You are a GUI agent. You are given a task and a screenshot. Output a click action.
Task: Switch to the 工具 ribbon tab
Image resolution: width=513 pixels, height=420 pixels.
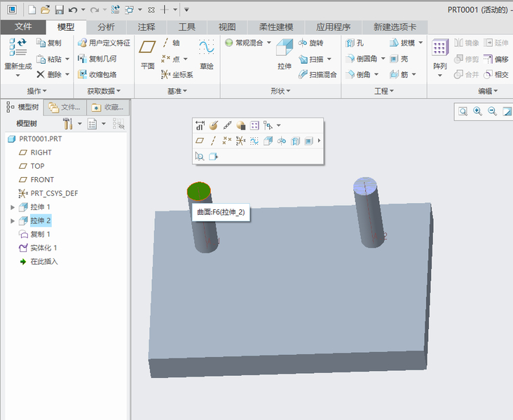pos(187,27)
